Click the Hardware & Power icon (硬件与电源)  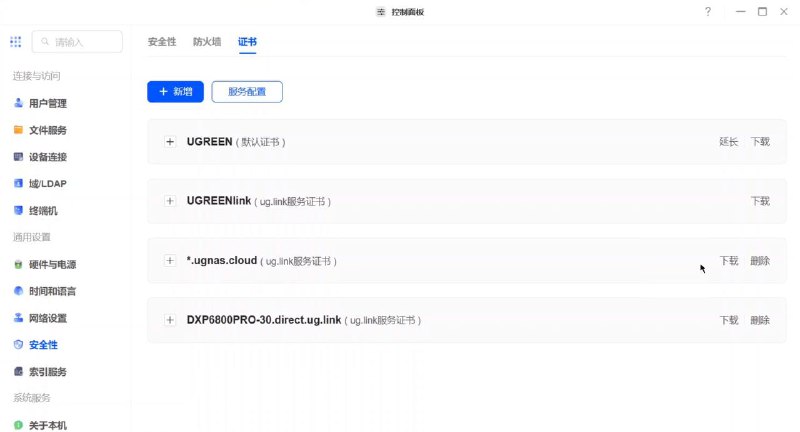pos(18,264)
